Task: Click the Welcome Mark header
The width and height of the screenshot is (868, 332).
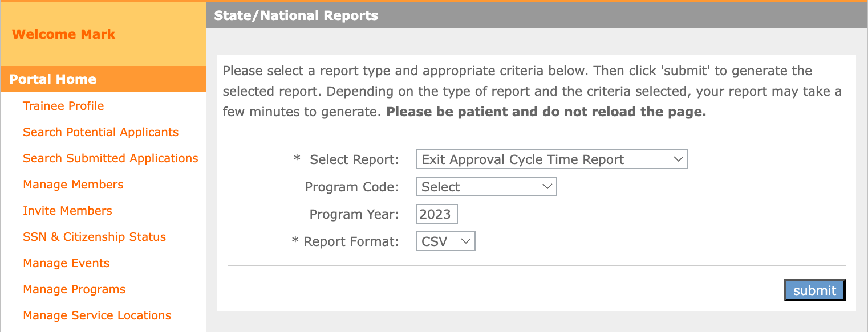Action: coord(63,34)
